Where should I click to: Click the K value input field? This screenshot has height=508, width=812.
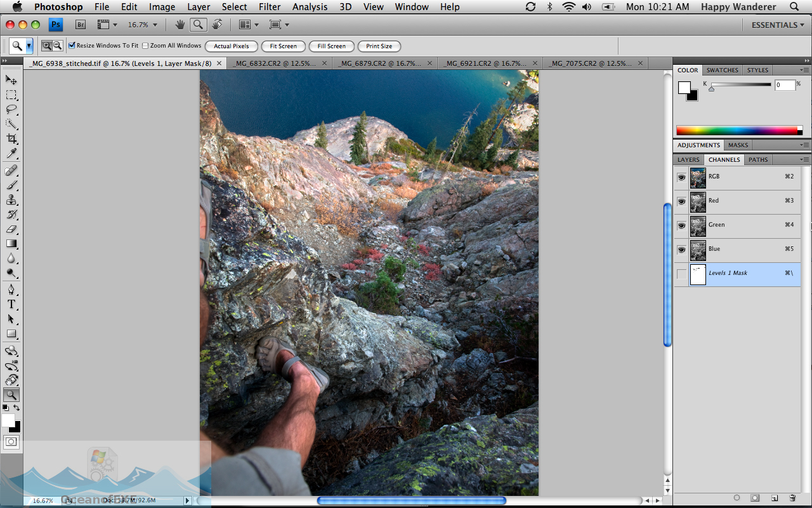(x=785, y=84)
